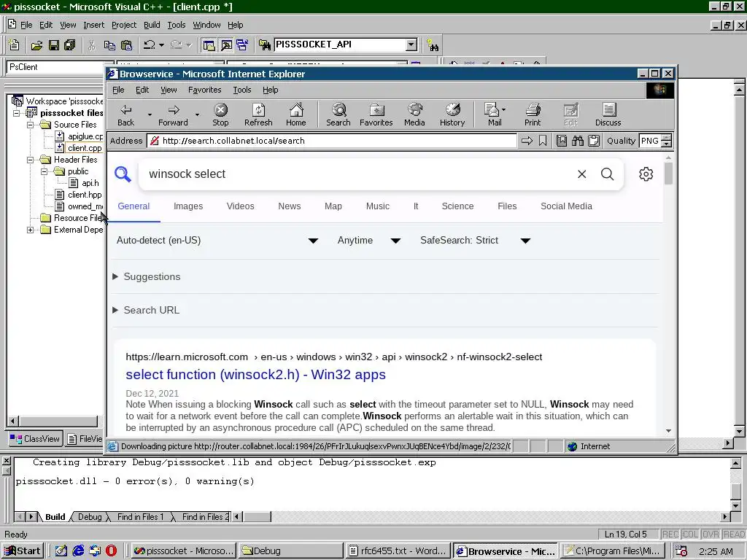Open the Build menu in Visual C++
The height and width of the screenshot is (560, 747).
click(152, 25)
